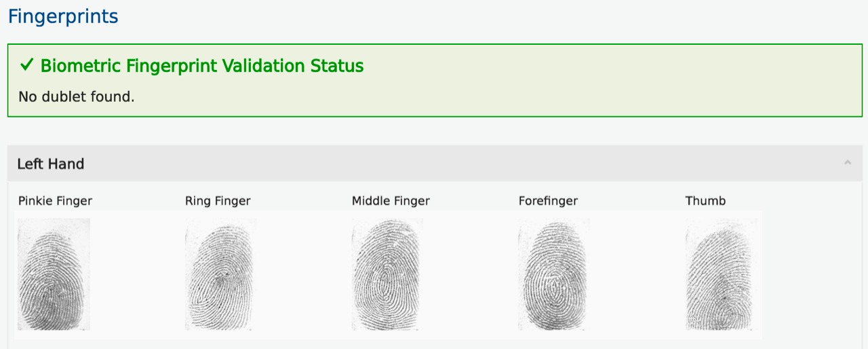
Task: Click the Fingerprints section heading
Action: pos(63,16)
